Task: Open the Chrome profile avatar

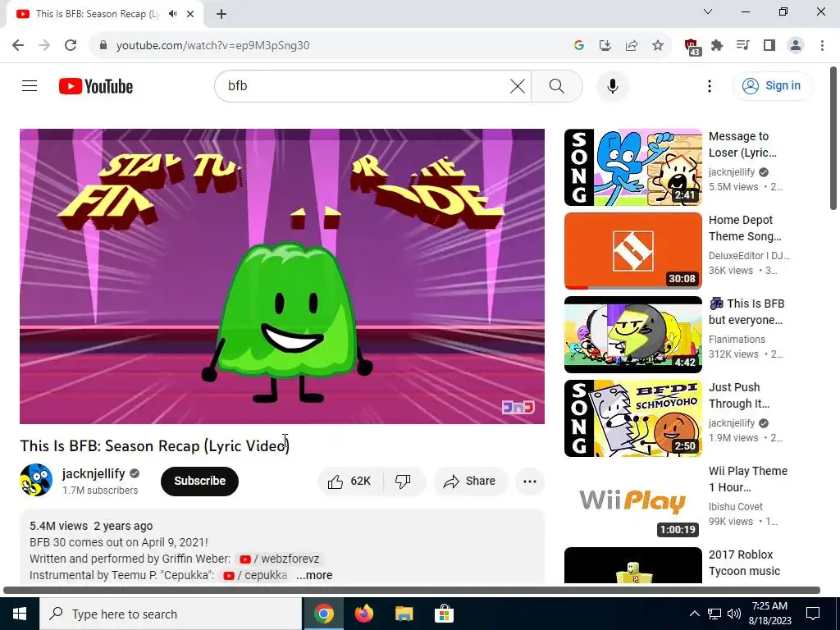Action: tap(796, 45)
